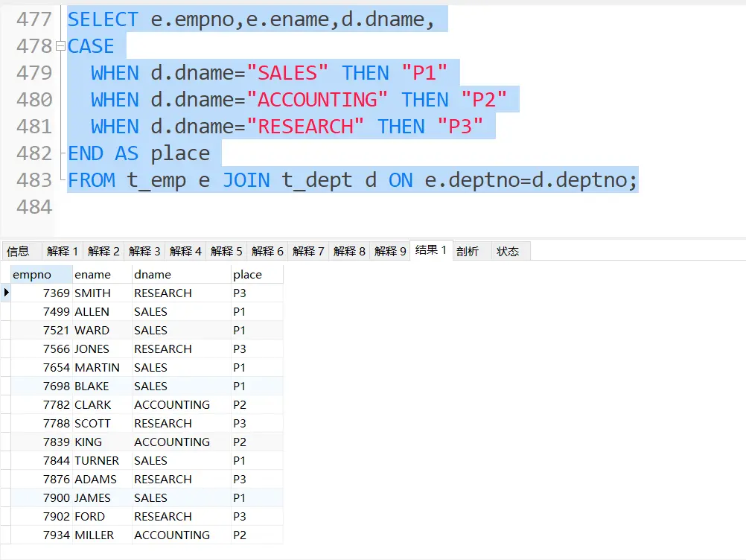Select the KING cell in ename column
Screen dimensions: 746x560
pyautogui.click(x=89, y=442)
